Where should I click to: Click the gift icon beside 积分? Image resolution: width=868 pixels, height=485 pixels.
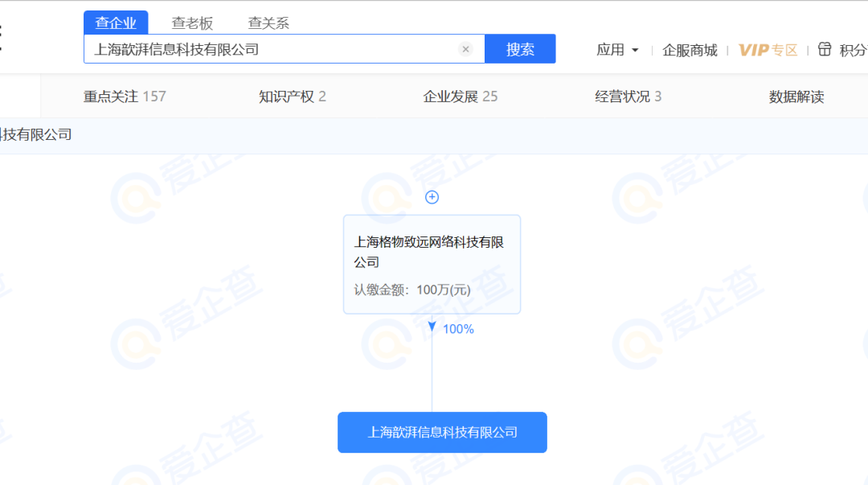pyautogui.click(x=825, y=49)
